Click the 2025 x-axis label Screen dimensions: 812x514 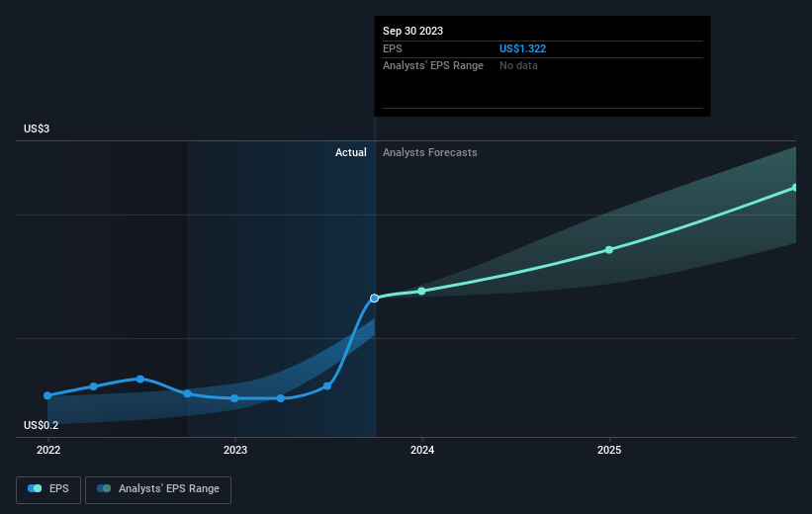click(x=609, y=450)
